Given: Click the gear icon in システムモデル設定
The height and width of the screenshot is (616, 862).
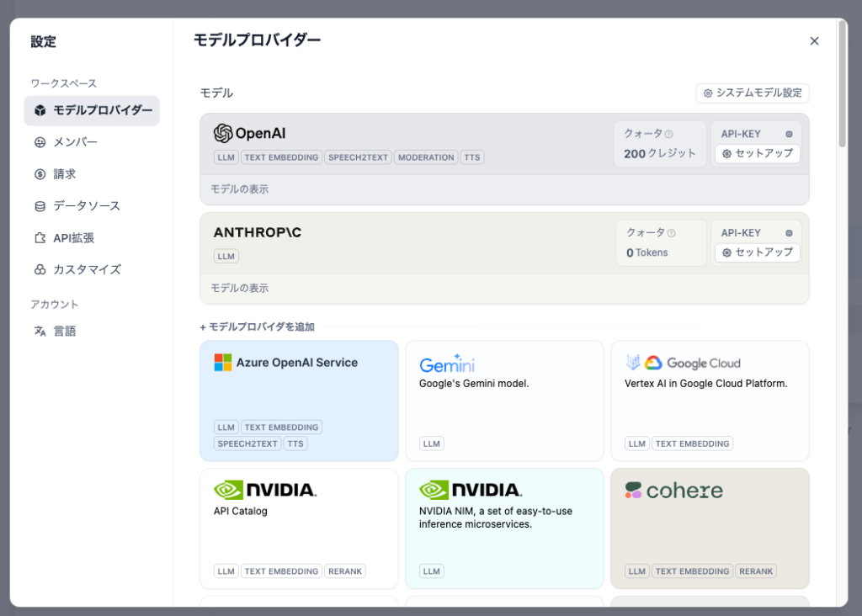Looking at the screenshot, I should coord(708,93).
